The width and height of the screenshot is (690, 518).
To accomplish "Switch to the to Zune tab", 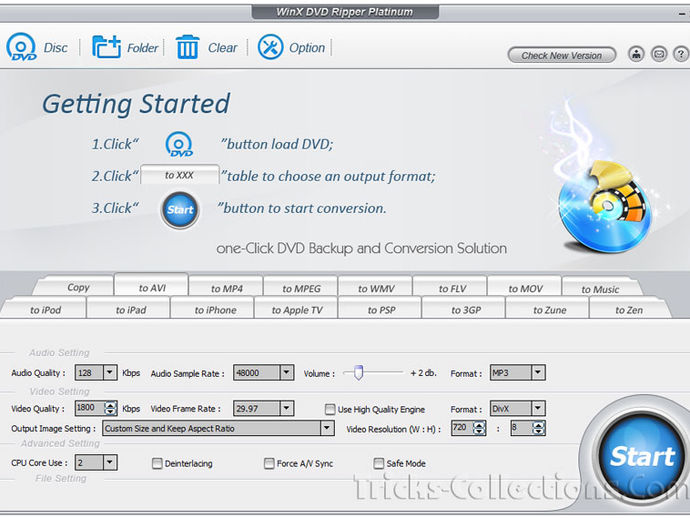I will tap(549, 309).
